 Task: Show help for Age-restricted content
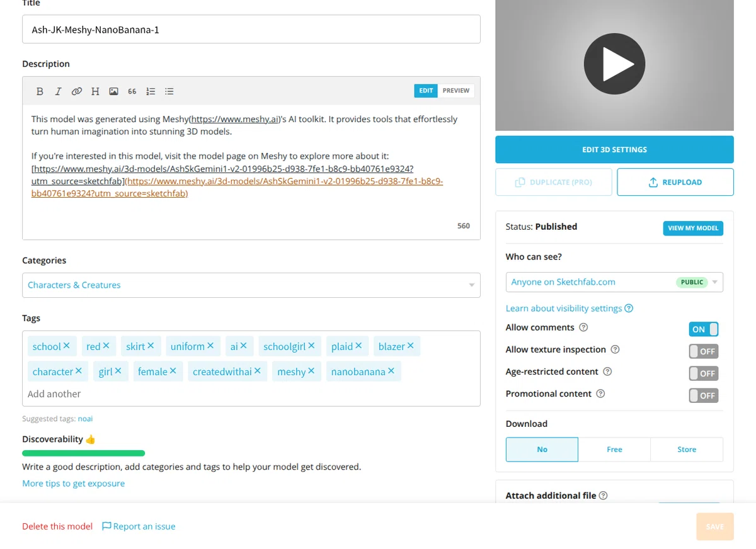tap(607, 371)
